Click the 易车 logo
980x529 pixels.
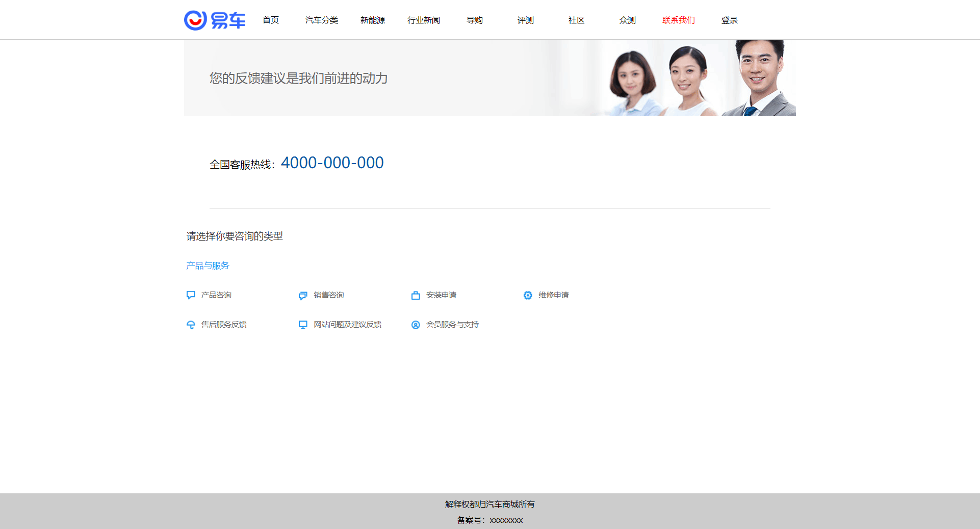pos(215,20)
